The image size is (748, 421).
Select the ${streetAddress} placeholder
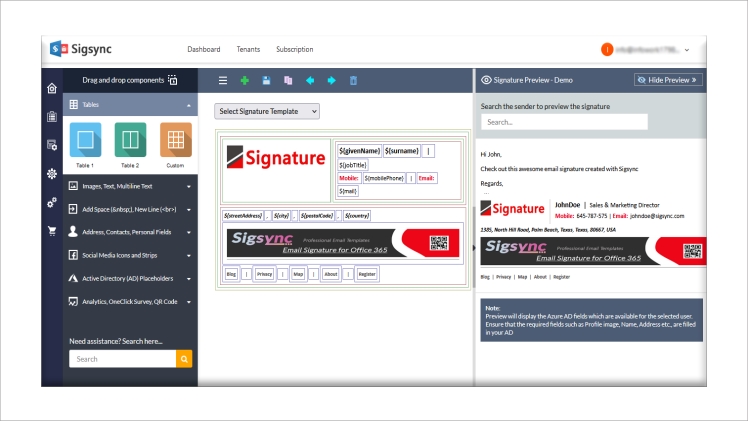[243, 216]
